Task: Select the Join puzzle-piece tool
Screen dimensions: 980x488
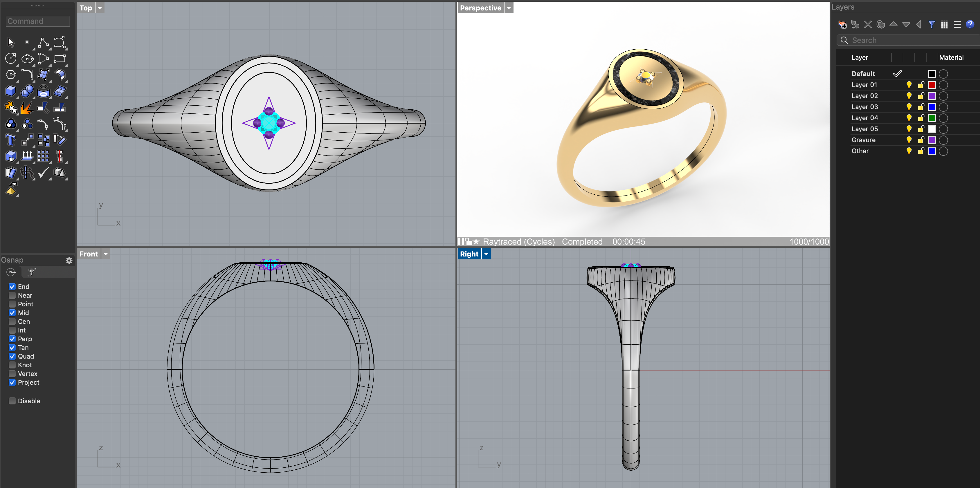Action: click(11, 108)
